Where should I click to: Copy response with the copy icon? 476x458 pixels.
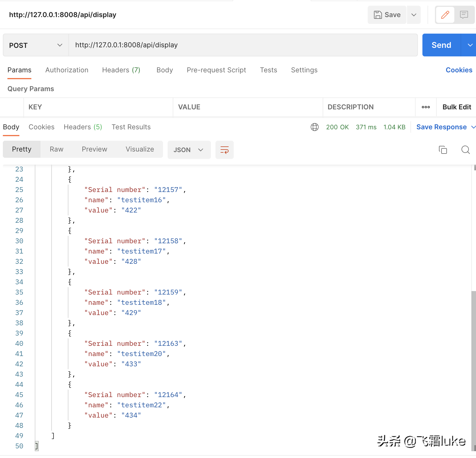pyautogui.click(x=443, y=150)
